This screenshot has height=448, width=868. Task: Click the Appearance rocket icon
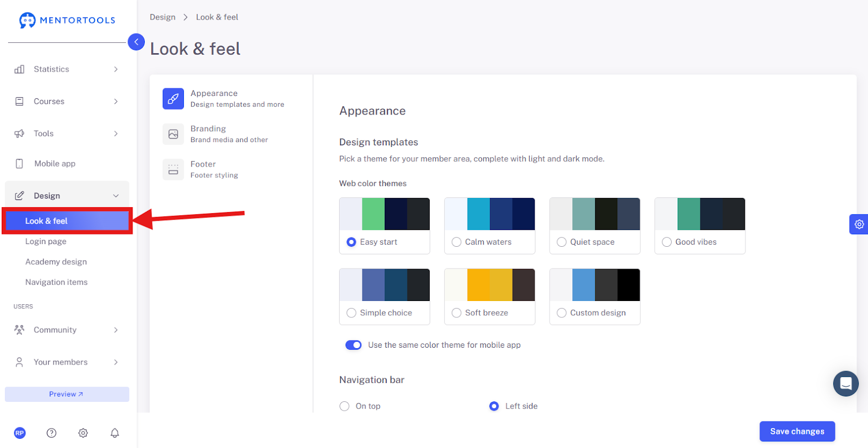(173, 99)
